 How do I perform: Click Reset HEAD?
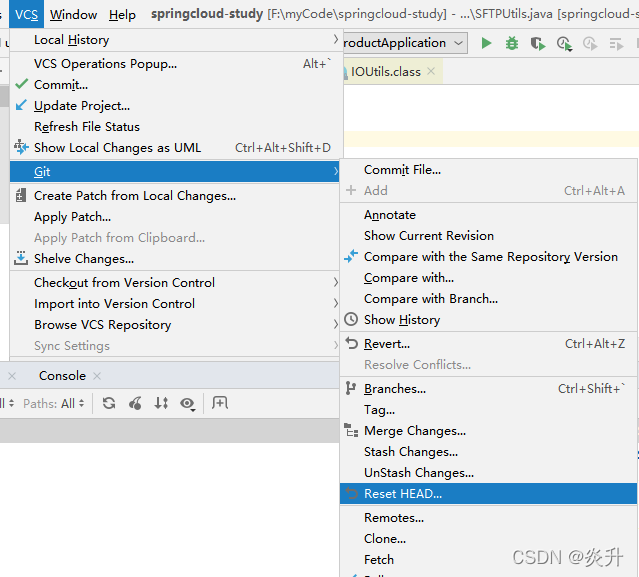click(488, 494)
